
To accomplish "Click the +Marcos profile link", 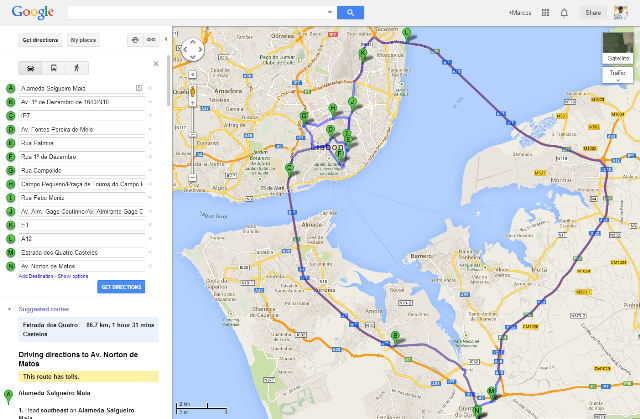I will [520, 13].
